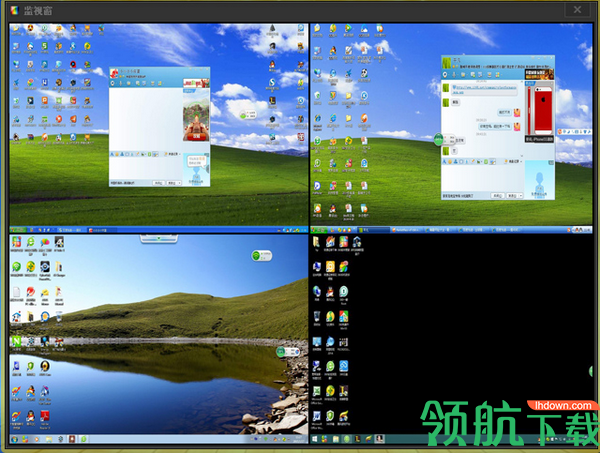This screenshot has height=453, width=600.
Task: Open the panda icon on the top-right desktop
Action: (x=364, y=73)
